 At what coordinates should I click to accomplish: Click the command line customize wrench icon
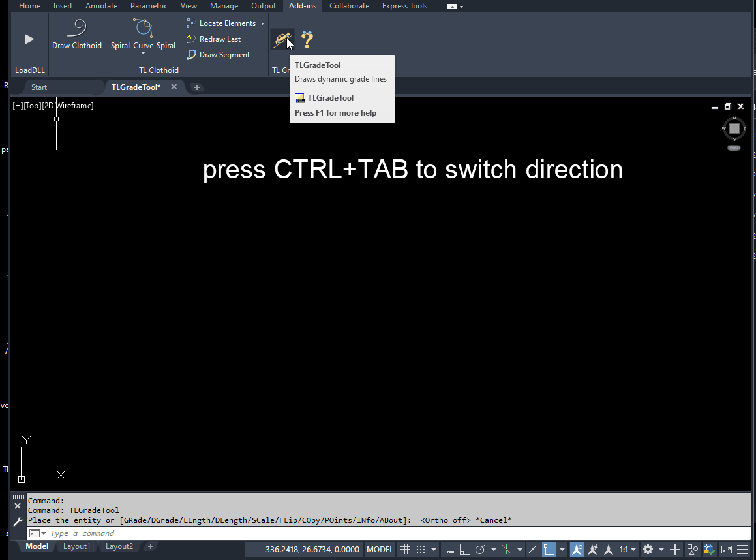(x=18, y=521)
